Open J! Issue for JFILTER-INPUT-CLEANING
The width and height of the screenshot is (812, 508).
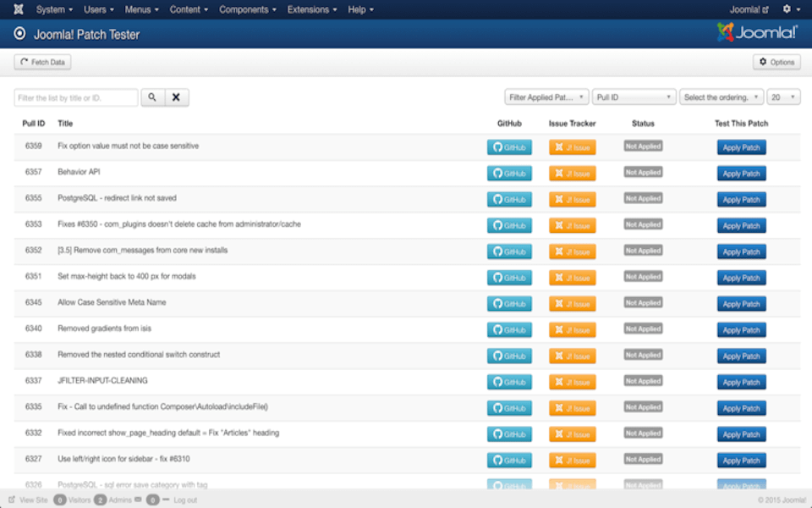point(573,382)
